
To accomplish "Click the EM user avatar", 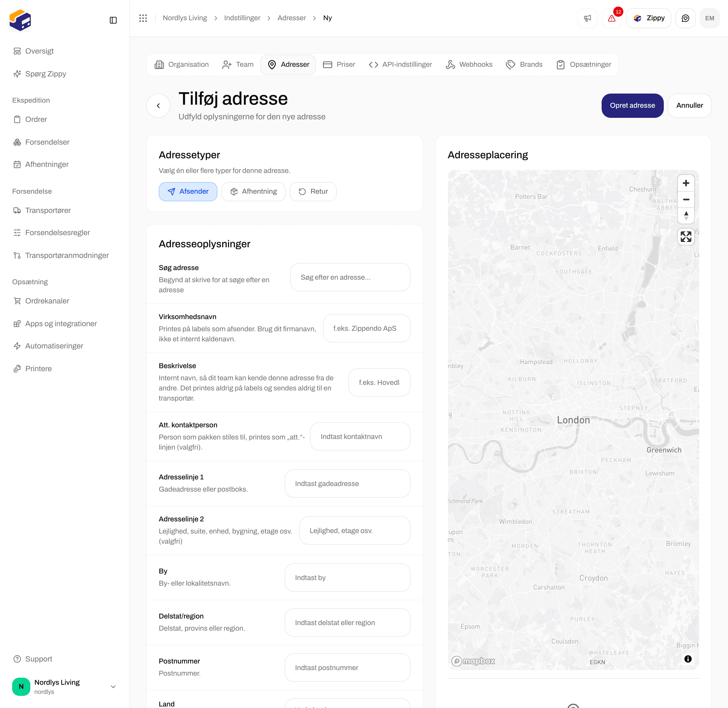I will (709, 18).
